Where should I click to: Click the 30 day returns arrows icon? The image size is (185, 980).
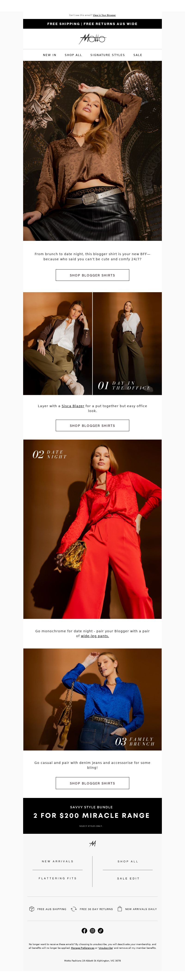[74, 909]
